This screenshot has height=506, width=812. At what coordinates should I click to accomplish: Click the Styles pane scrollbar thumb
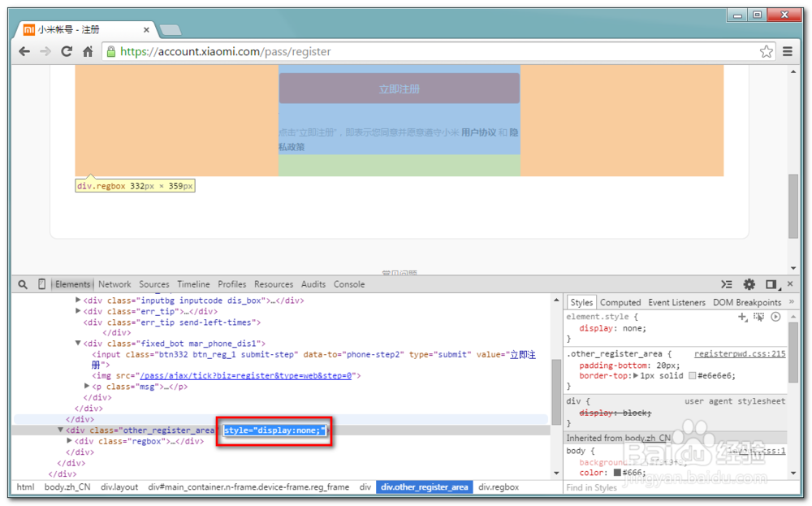pos(794,352)
